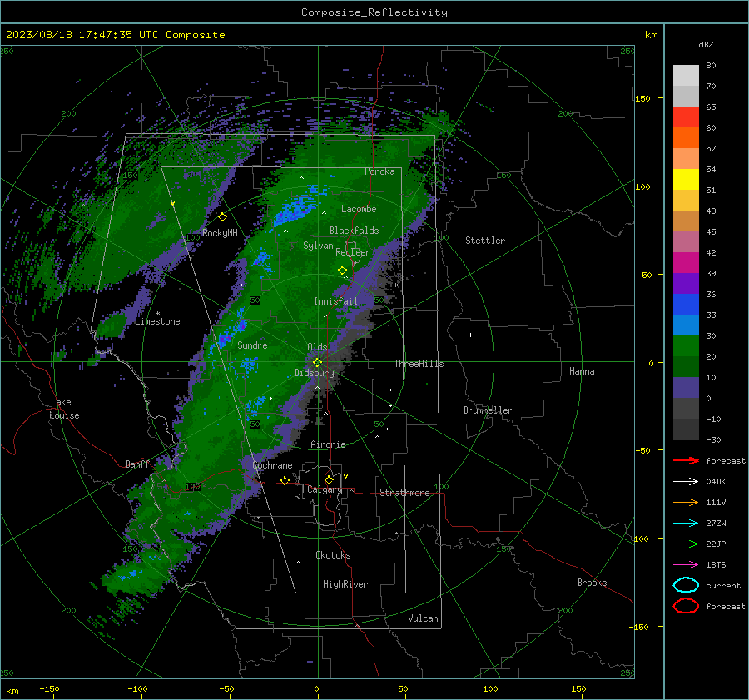This screenshot has width=749, height=700.
Task: Click the HighRiver city label
Action: coord(345,584)
